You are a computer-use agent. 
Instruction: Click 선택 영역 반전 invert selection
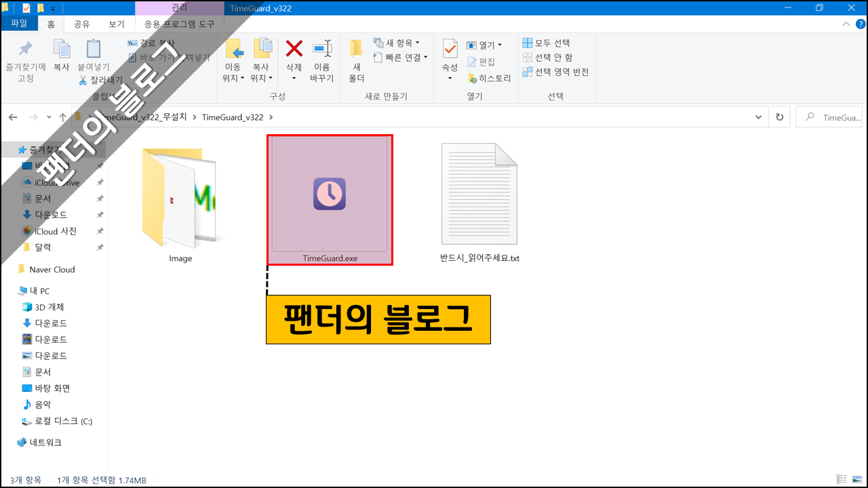(555, 72)
